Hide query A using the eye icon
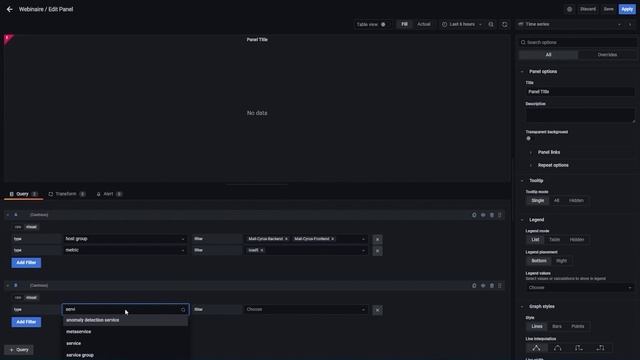 tap(483, 215)
